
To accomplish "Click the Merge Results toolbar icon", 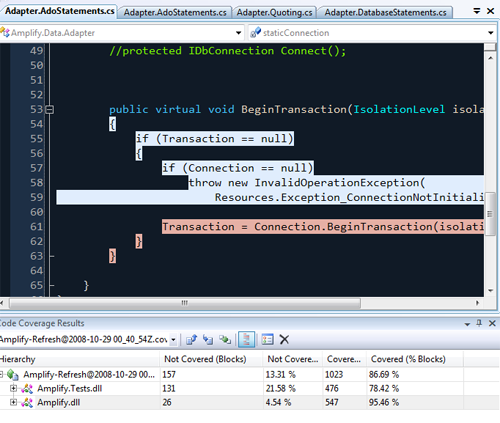I will click(225, 340).
